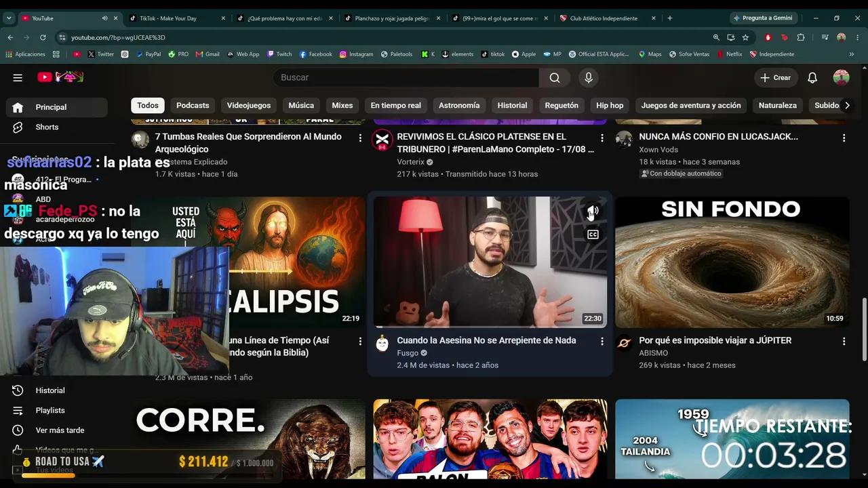Select the Hip hop filter chip
The image size is (868, 488).
click(x=610, y=105)
